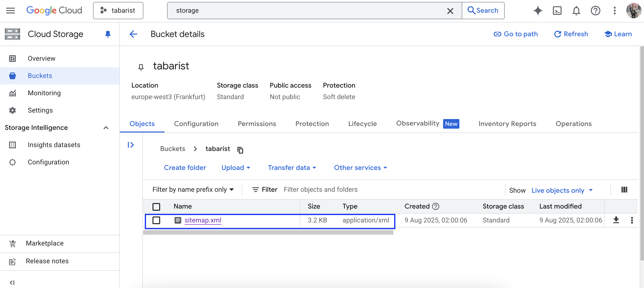Click Go to path

[515, 34]
